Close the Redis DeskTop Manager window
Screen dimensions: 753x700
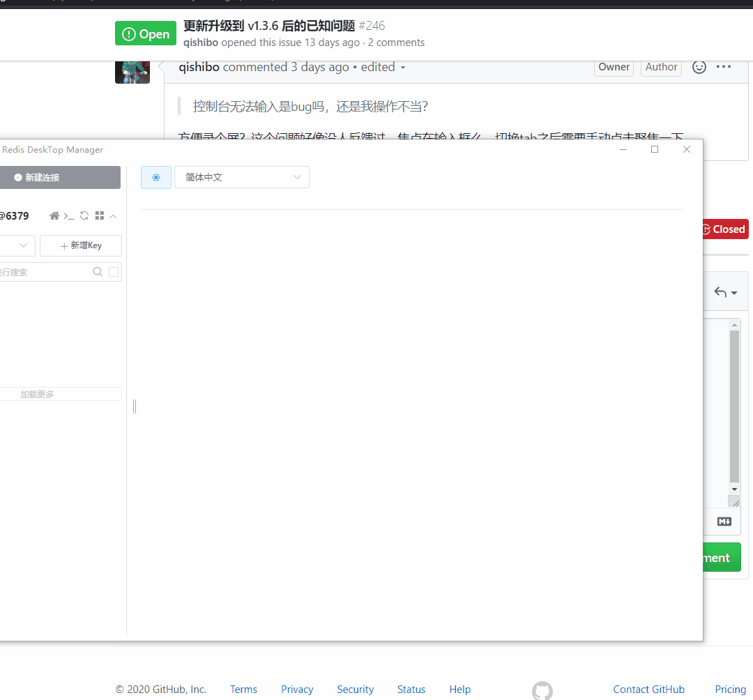687,149
